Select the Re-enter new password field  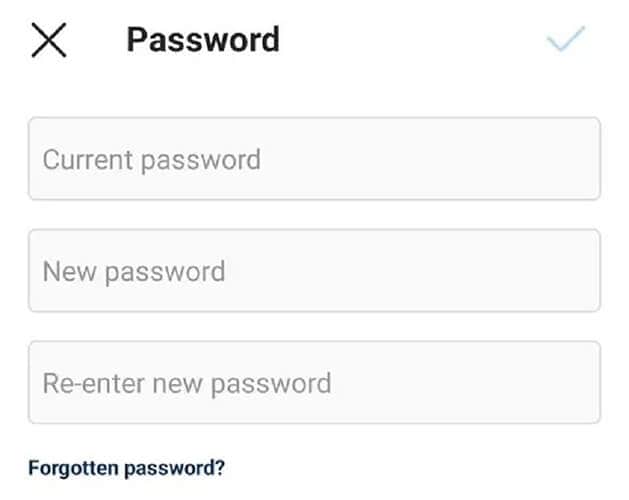click(314, 383)
